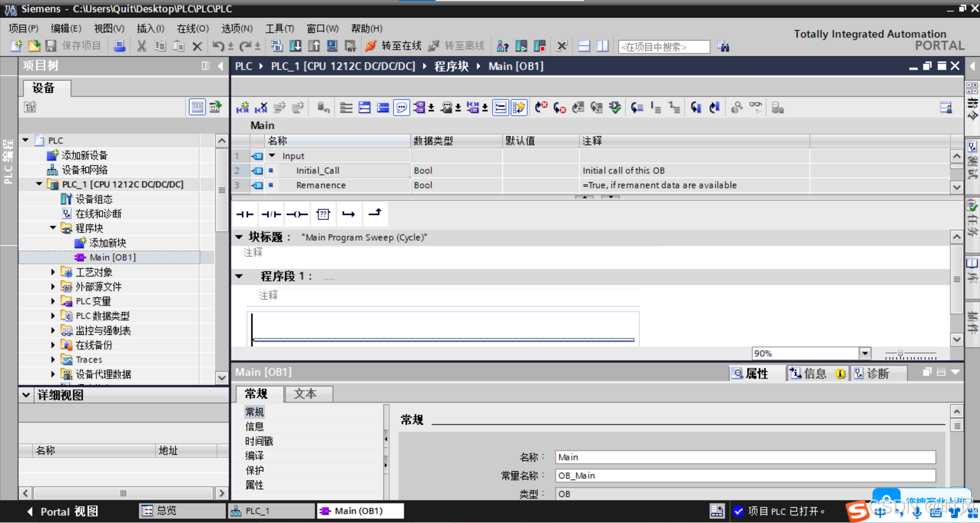The height and width of the screenshot is (523, 980).
Task: Open the PLC_1 taskbar button
Action: point(271,511)
